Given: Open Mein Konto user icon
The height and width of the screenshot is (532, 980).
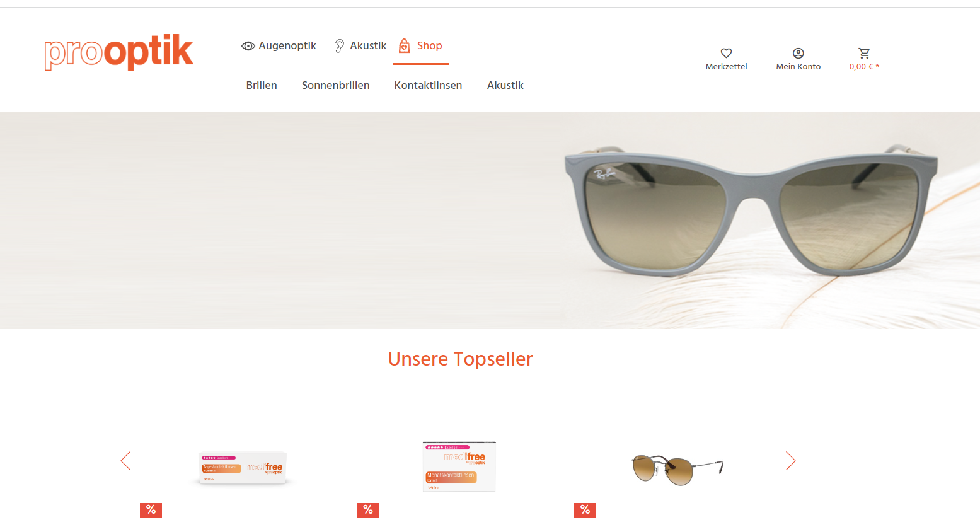Looking at the screenshot, I should tap(798, 53).
